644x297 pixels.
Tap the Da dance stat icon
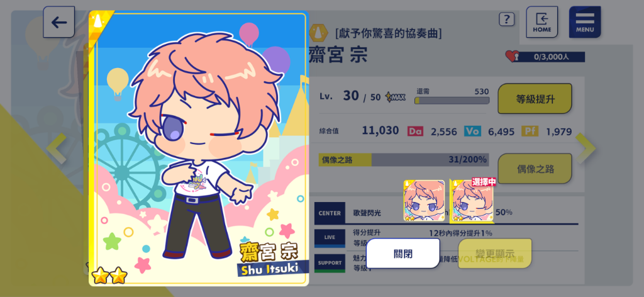coord(415,131)
